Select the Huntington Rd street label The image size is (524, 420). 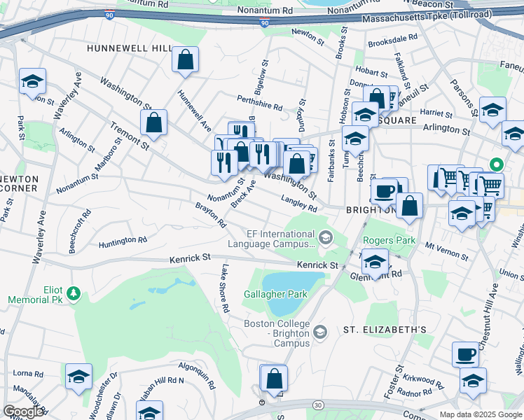tap(123, 242)
